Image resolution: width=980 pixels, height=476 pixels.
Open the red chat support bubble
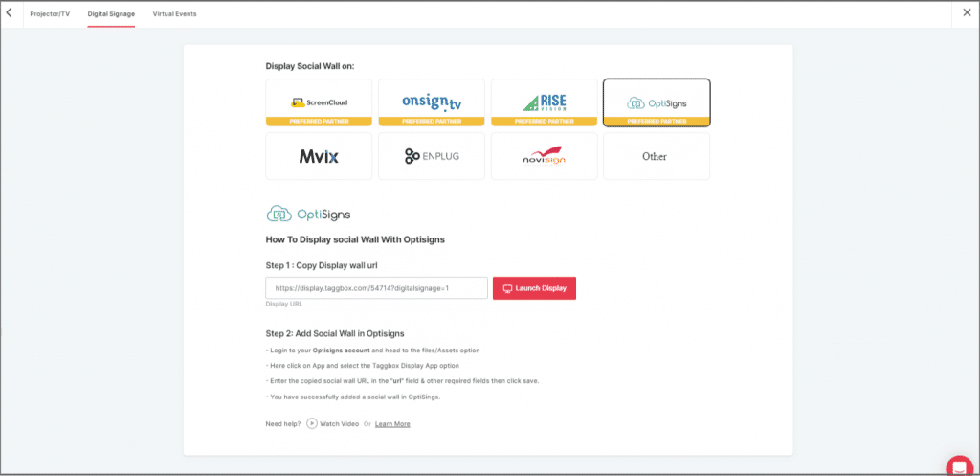(957, 466)
